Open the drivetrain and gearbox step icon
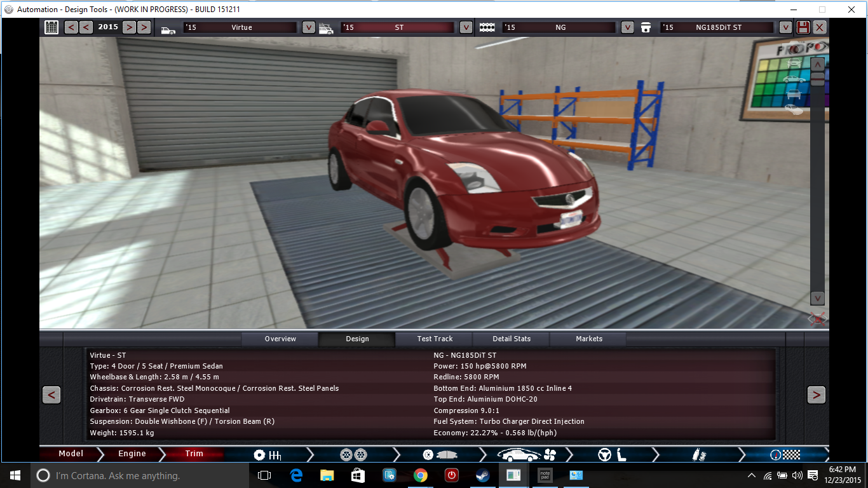 coord(268,455)
